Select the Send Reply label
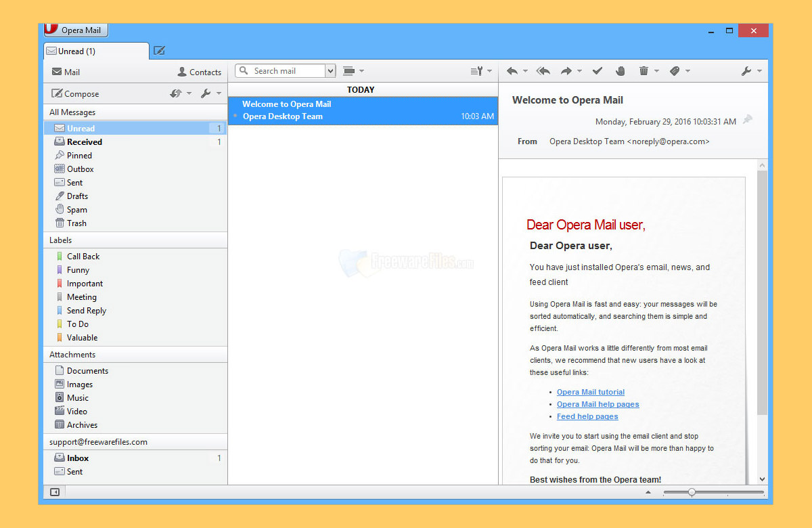The image size is (812, 528). point(135,311)
